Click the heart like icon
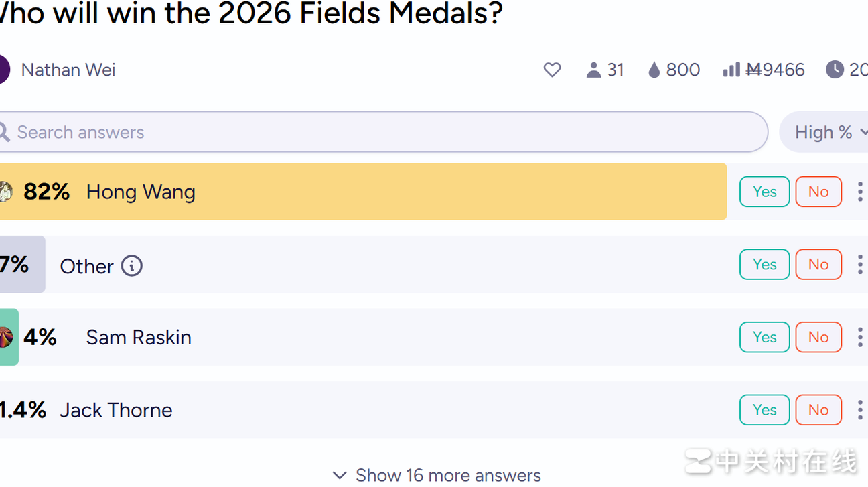 click(x=552, y=70)
